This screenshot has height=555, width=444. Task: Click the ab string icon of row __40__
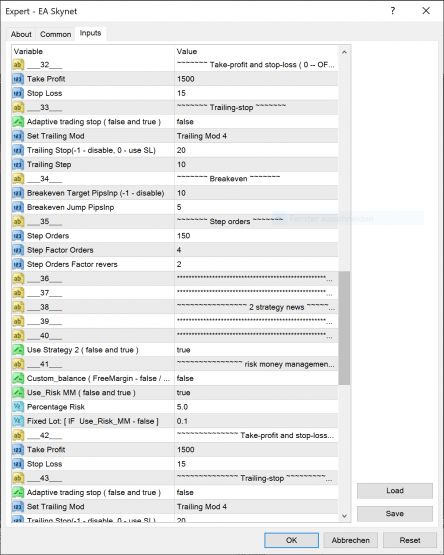click(x=18, y=336)
